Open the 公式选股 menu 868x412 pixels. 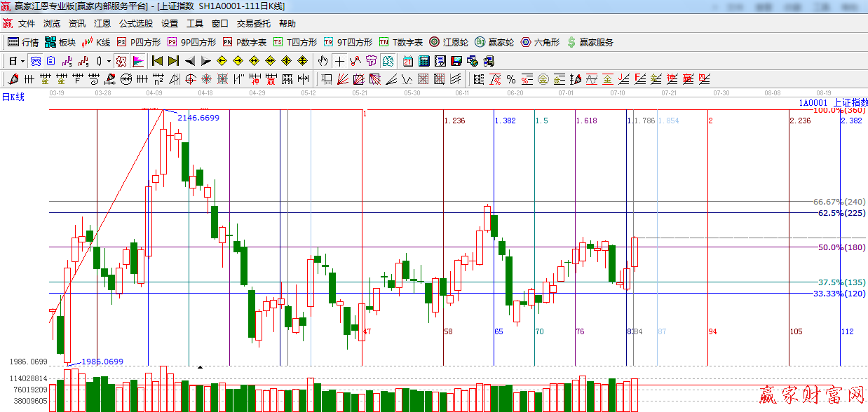[136, 24]
